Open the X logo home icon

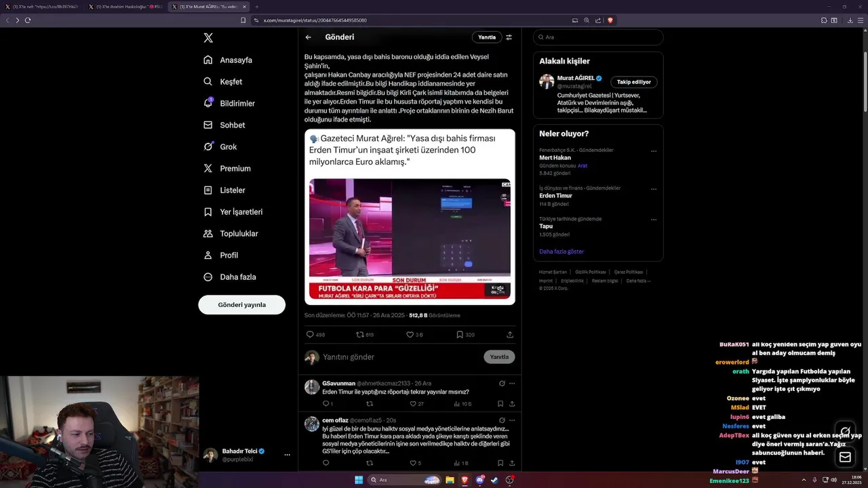208,38
